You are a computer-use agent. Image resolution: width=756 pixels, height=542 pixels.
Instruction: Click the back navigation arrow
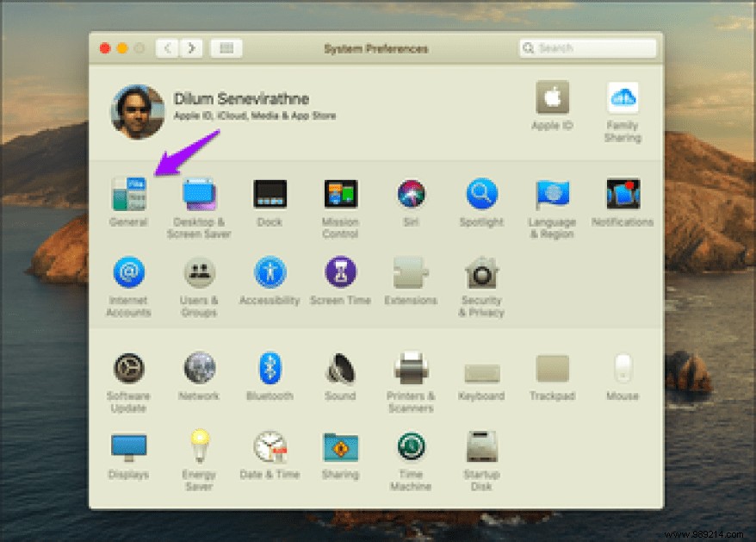(166, 48)
